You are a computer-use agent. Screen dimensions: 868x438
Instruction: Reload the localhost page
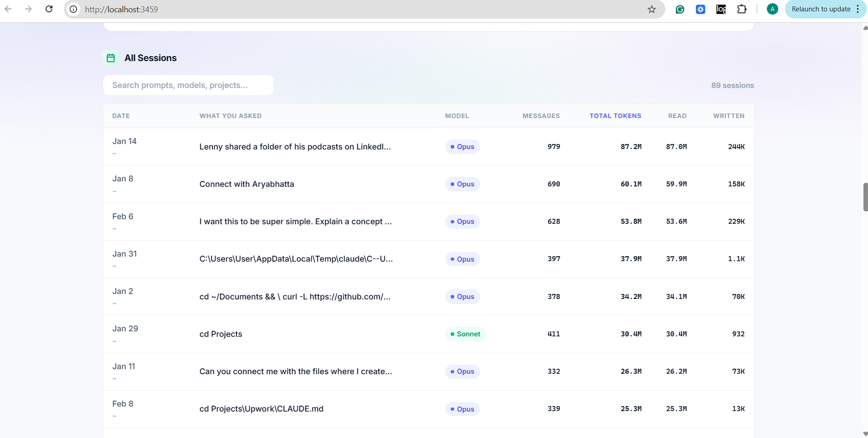coord(49,9)
